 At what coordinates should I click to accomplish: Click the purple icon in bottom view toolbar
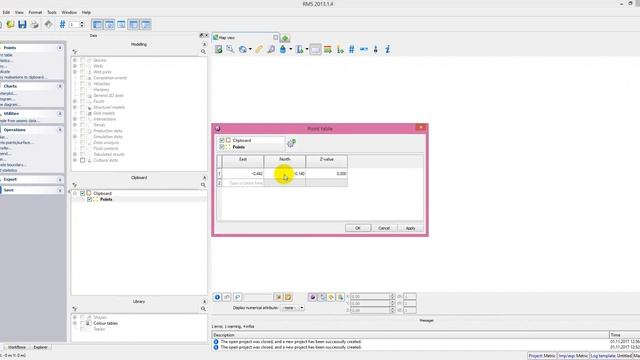click(x=313, y=297)
